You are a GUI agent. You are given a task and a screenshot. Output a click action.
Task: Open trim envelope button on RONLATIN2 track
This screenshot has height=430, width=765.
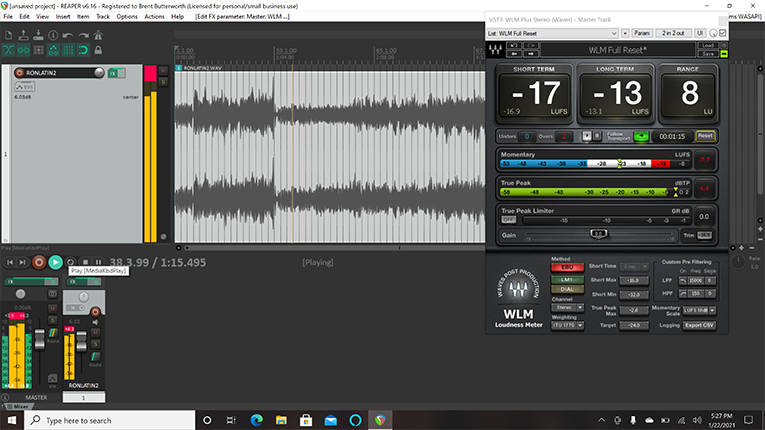click(x=24, y=87)
